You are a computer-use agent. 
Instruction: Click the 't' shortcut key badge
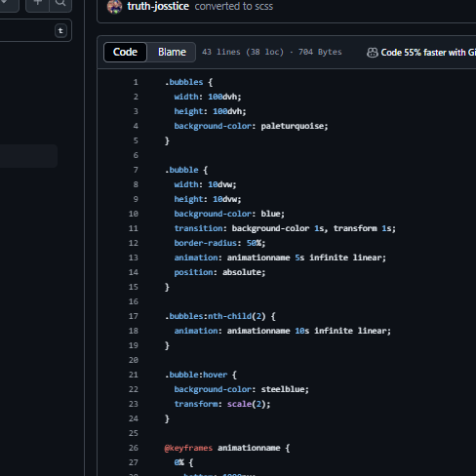pyautogui.click(x=60, y=31)
